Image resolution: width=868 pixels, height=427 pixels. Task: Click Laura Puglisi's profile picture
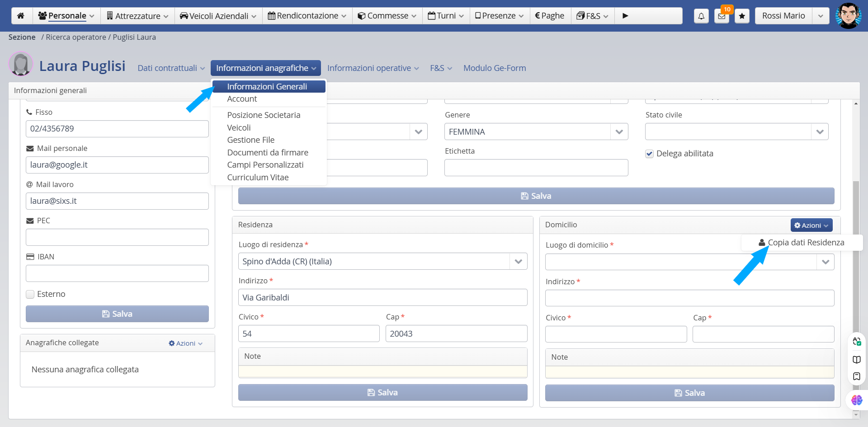coord(21,64)
